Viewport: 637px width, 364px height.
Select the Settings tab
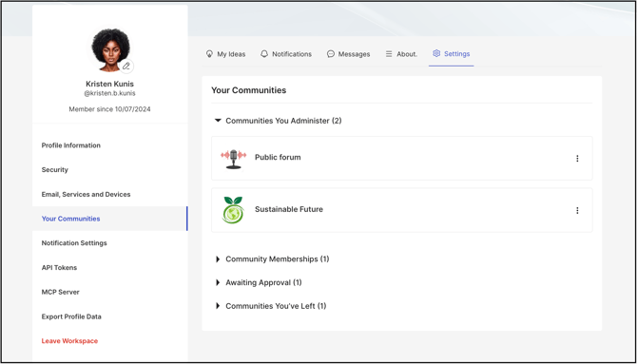coord(451,54)
